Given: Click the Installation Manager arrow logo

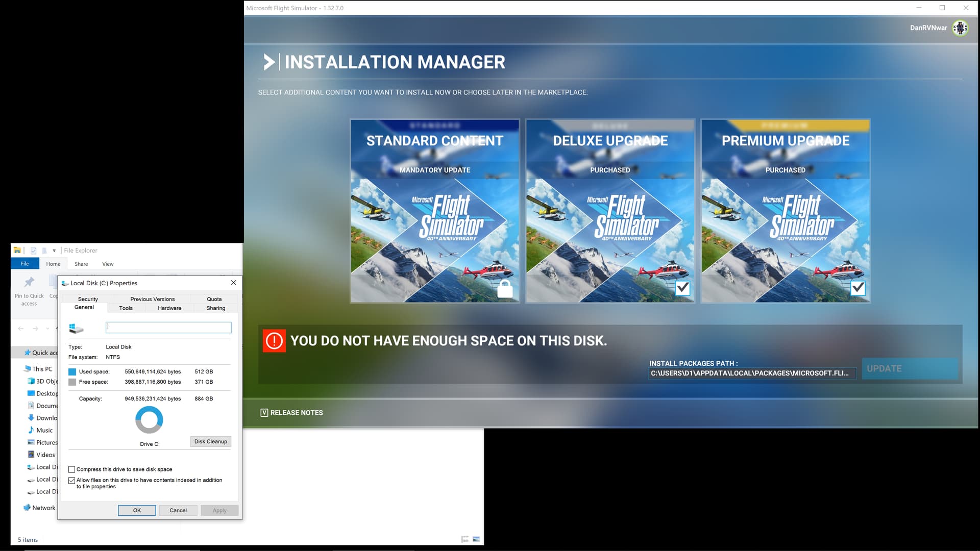Looking at the screenshot, I should click(x=269, y=62).
